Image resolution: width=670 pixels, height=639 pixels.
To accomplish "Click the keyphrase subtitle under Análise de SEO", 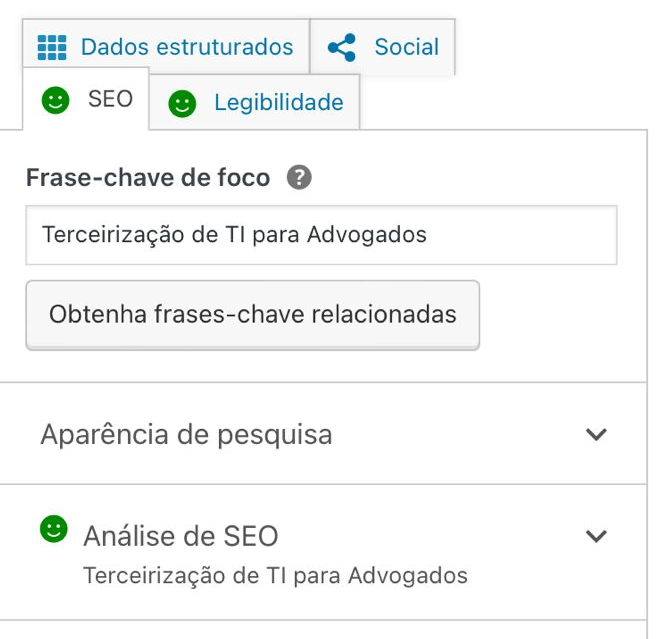I will 275,576.
